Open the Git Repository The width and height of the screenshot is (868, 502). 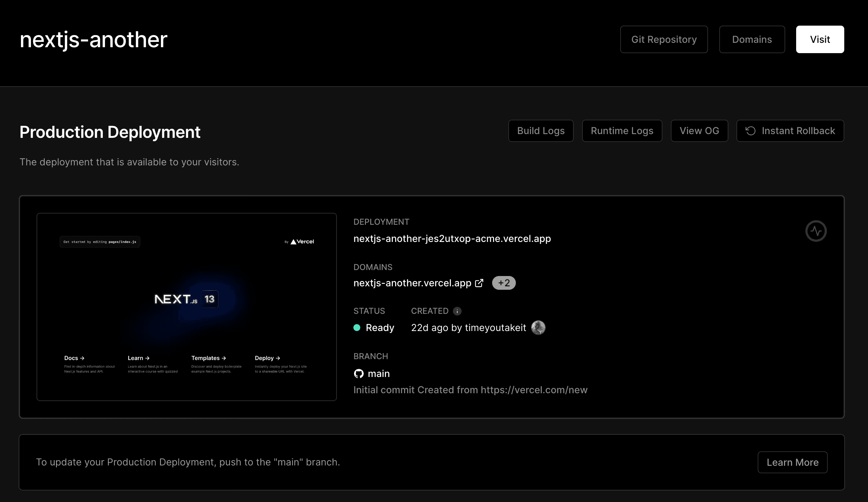(x=663, y=39)
